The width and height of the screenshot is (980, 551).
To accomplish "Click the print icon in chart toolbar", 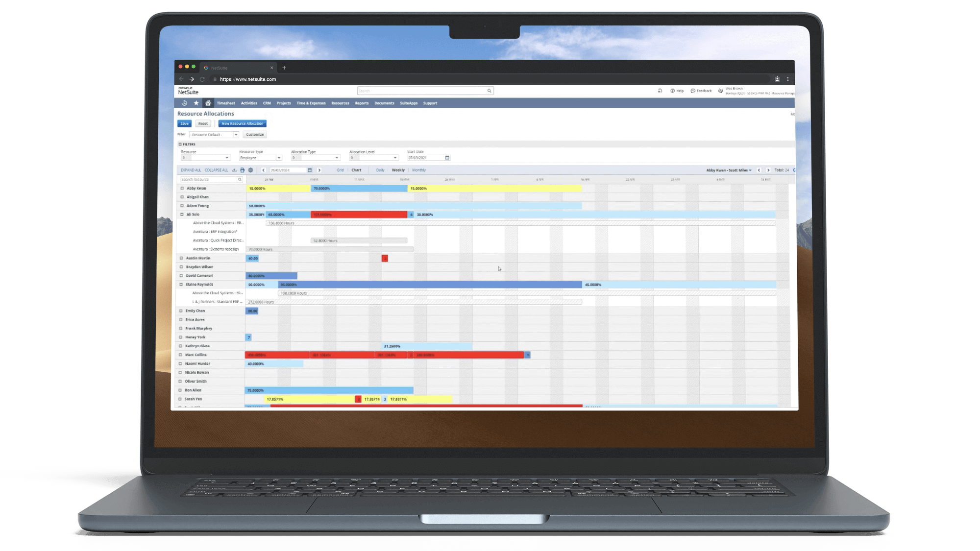I will pos(242,170).
